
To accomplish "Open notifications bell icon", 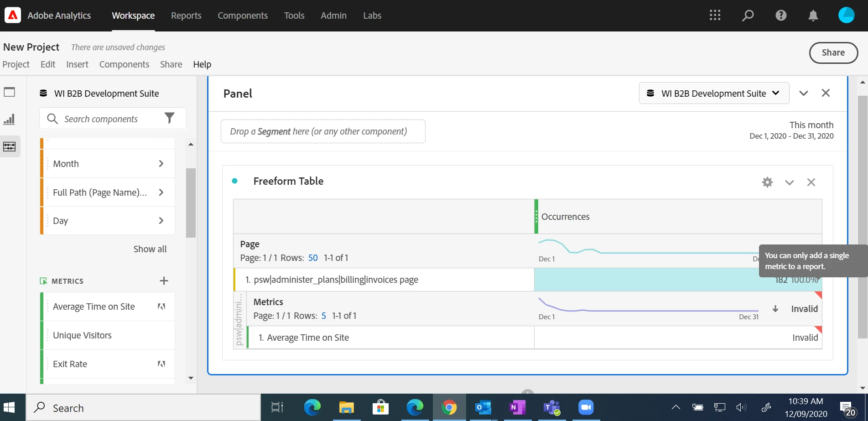I will pos(813,16).
